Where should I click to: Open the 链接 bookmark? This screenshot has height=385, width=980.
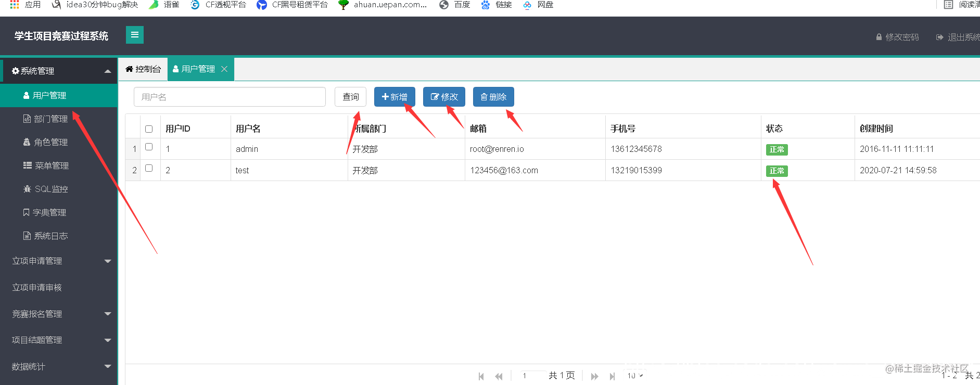[x=497, y=5]
